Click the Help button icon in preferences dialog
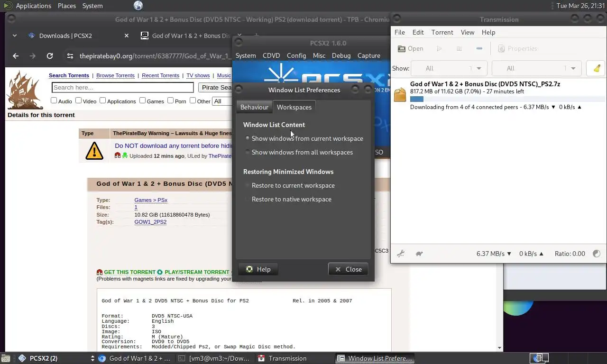Image resolution: width=607 pixels, height=364 pixels. point(249,269)
